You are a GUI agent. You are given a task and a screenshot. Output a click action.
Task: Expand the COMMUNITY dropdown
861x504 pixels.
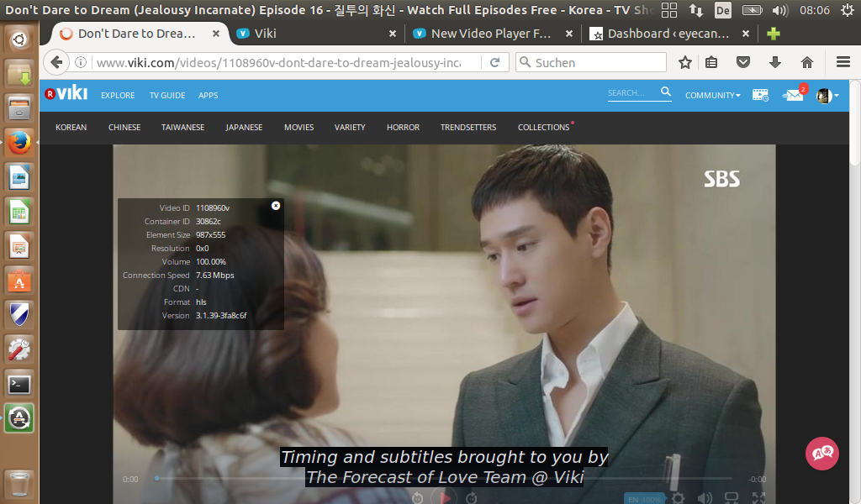pos(712,96)
